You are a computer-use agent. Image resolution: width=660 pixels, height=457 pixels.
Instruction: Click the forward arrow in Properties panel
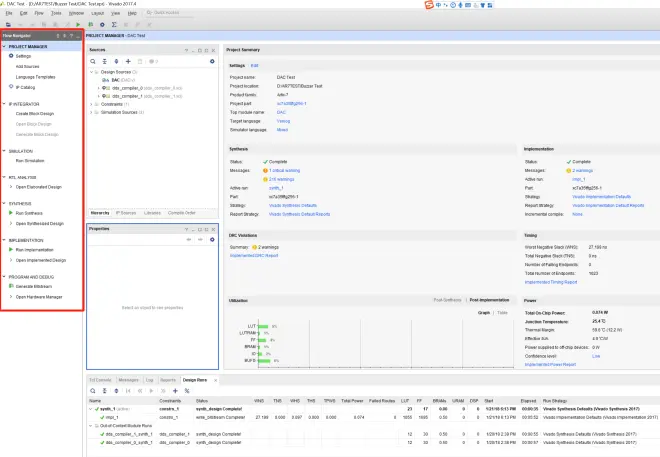point(200,239)
